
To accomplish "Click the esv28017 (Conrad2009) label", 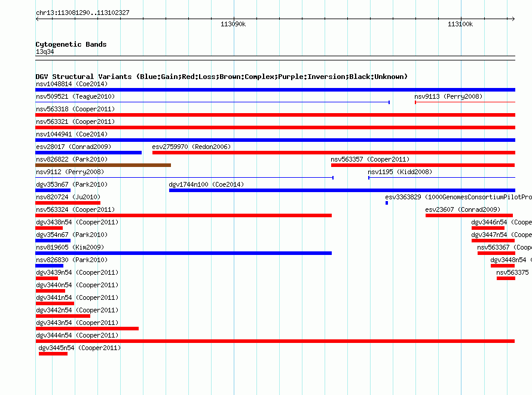I will [x=74, y=147].
